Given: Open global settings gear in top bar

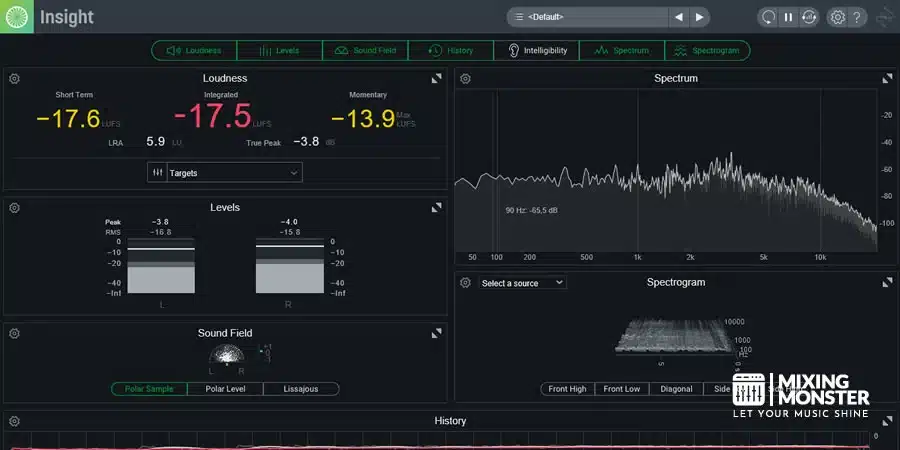Looking at the screenshot, I should point(838,17).
